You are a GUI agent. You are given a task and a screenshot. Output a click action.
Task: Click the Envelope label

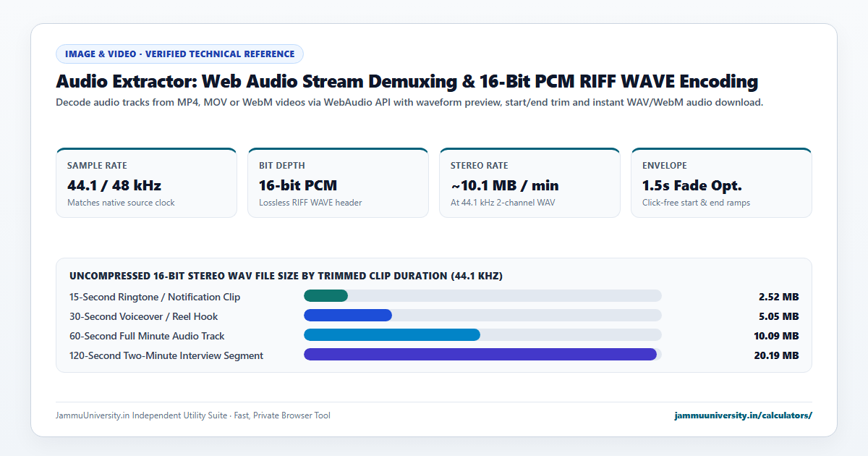[x=665, y=166]
